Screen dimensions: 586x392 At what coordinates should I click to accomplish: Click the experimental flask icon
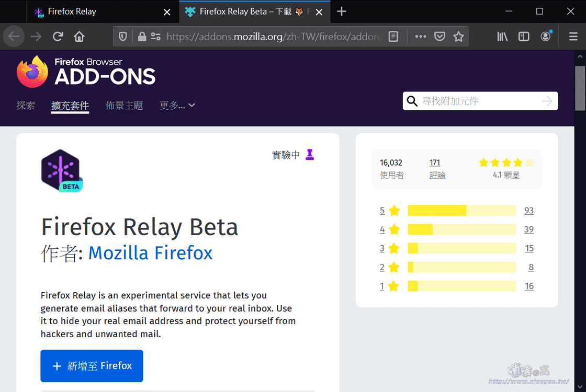pos(310,155)
